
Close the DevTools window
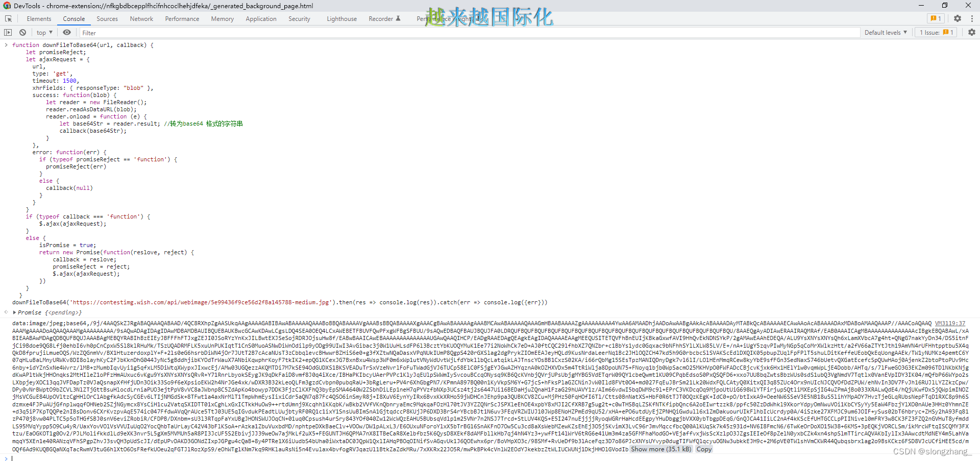click(x=968, y=5)
